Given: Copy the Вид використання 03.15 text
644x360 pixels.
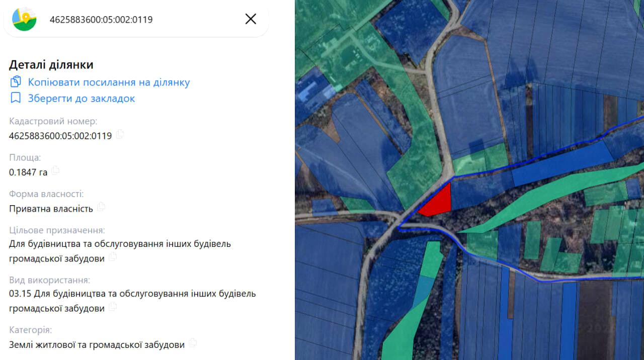Looking at the screenshot, I should pyautogui.click(x=113, y=307).
